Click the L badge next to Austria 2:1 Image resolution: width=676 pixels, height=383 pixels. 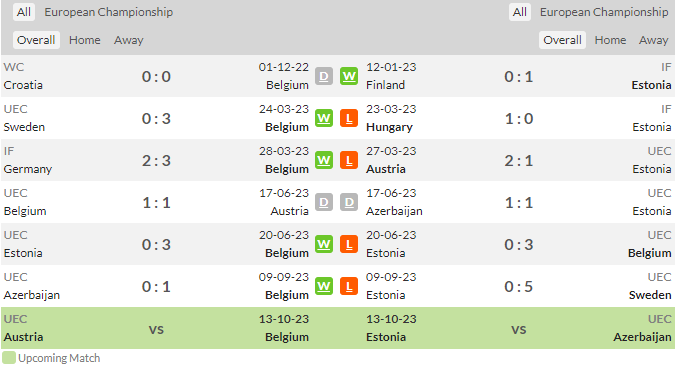coord(349,160)
